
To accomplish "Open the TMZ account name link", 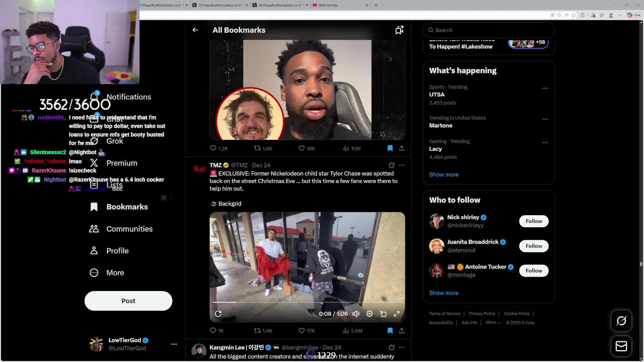I will [x=216, y=165].
